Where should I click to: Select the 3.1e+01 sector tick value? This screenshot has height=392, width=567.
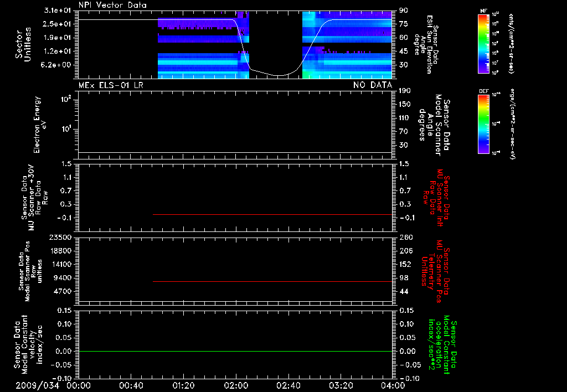[x=58, y=11]
